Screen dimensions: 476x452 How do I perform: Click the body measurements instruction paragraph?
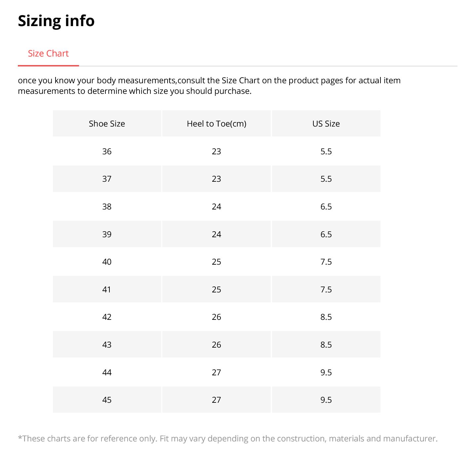(x=209, y=86)
